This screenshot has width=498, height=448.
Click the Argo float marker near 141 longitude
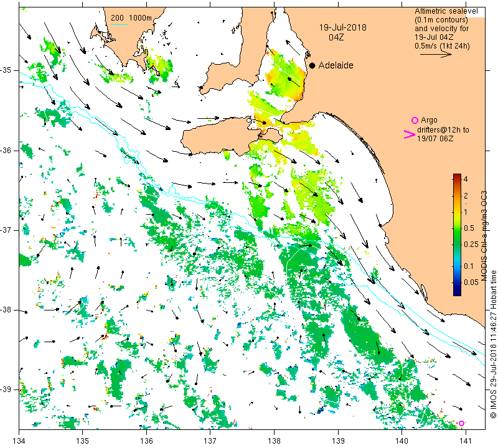coord(461,423)
